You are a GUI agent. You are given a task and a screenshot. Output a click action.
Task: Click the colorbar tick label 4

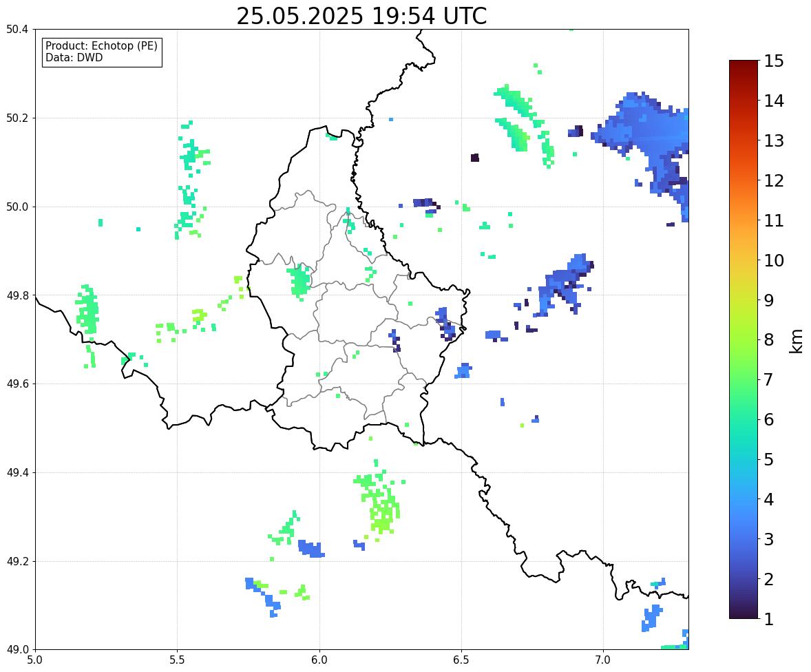(x=769, y=500)
